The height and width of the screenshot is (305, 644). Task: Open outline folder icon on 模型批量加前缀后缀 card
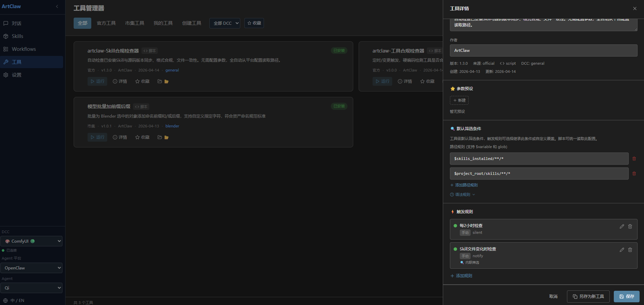pyautogui.click(x=159, y=137)
